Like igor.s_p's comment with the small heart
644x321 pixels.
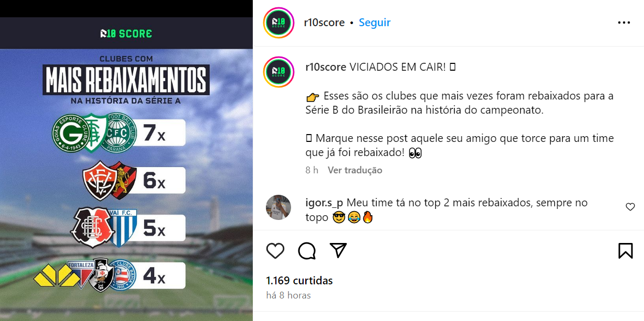pos(630,207)
